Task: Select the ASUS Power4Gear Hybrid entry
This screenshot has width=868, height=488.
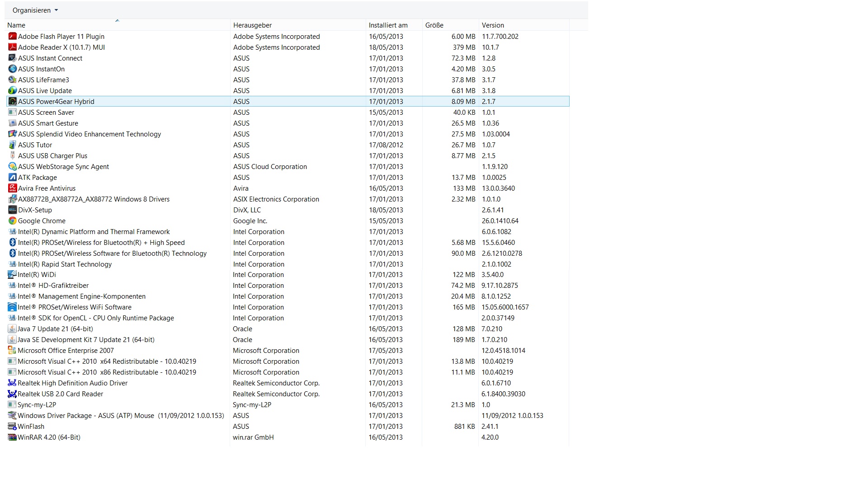Action: click(x=56, y=101)
